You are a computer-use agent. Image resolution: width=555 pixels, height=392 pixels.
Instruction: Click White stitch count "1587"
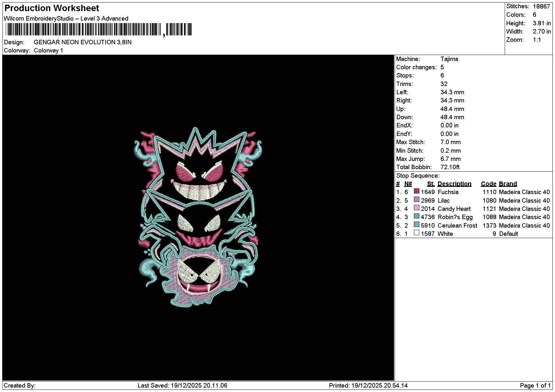(428, 234)
